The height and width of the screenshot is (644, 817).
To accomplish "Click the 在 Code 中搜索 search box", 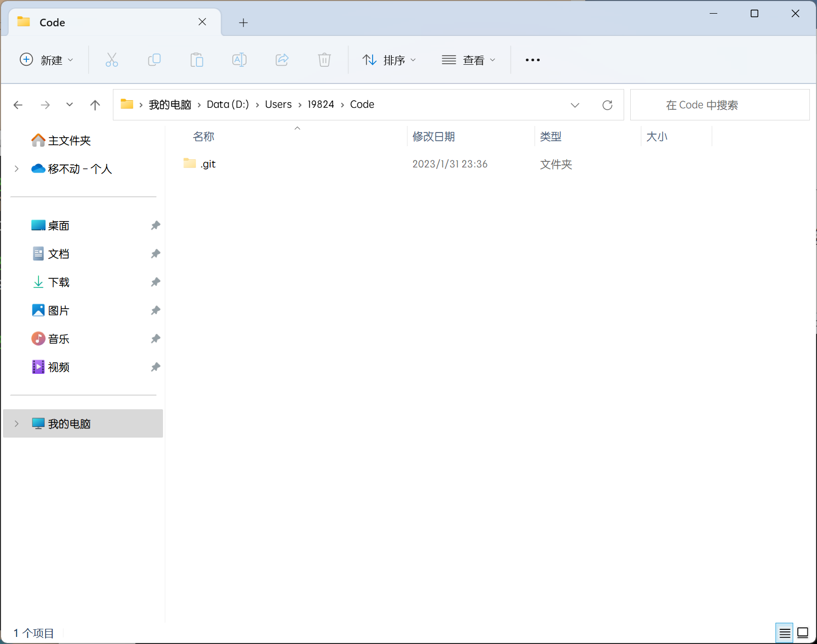I will (x=720, y=105).
